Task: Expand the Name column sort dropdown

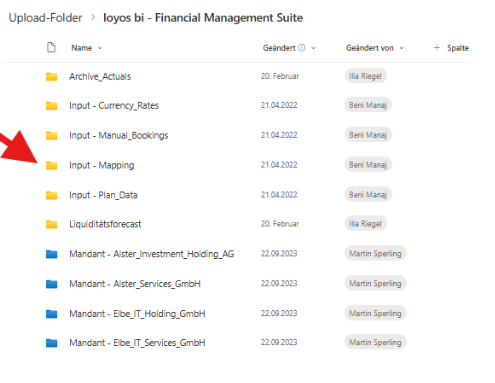Action: pos(100,48)
